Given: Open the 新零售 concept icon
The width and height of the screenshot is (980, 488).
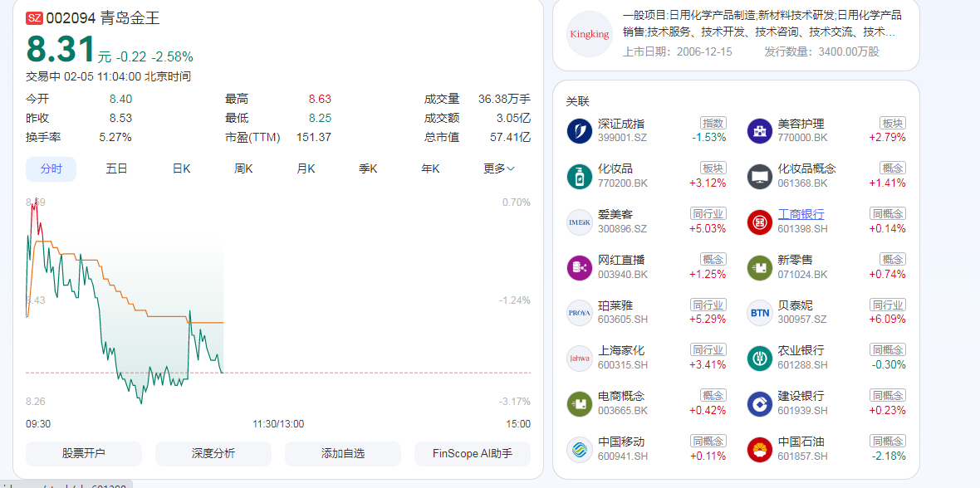Looking at the screenshot, I should [x=760, y=268].
